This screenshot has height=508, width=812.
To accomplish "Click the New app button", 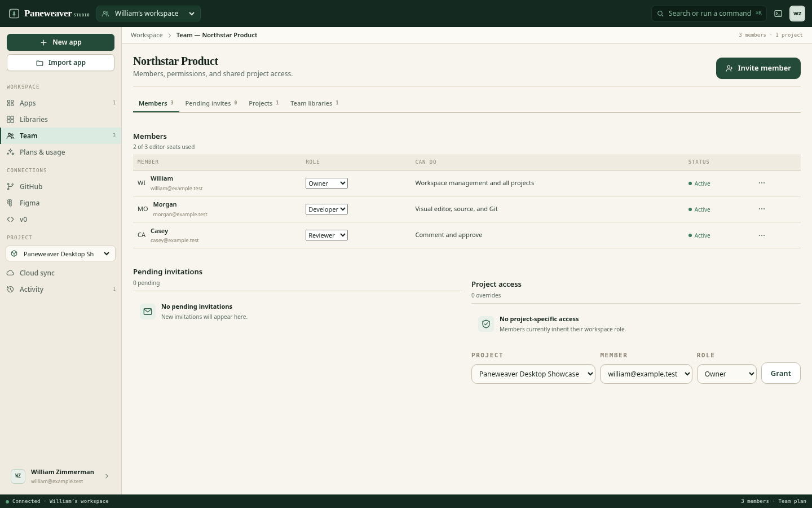I will [x=60, y=42].
